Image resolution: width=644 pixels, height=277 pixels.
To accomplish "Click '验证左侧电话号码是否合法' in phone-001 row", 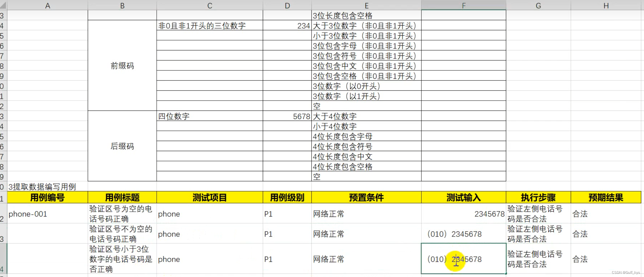I will pos(538,213).
